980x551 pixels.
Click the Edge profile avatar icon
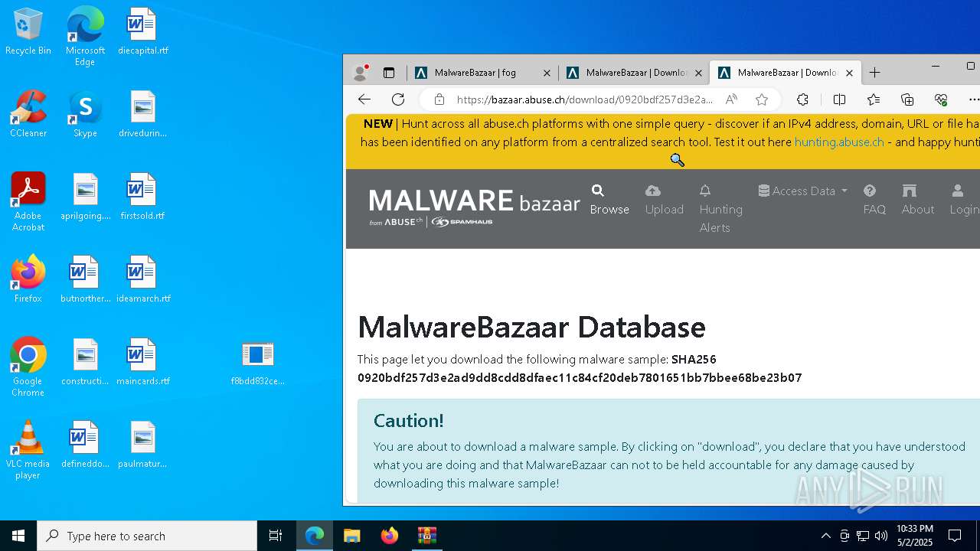pos(360,73)
